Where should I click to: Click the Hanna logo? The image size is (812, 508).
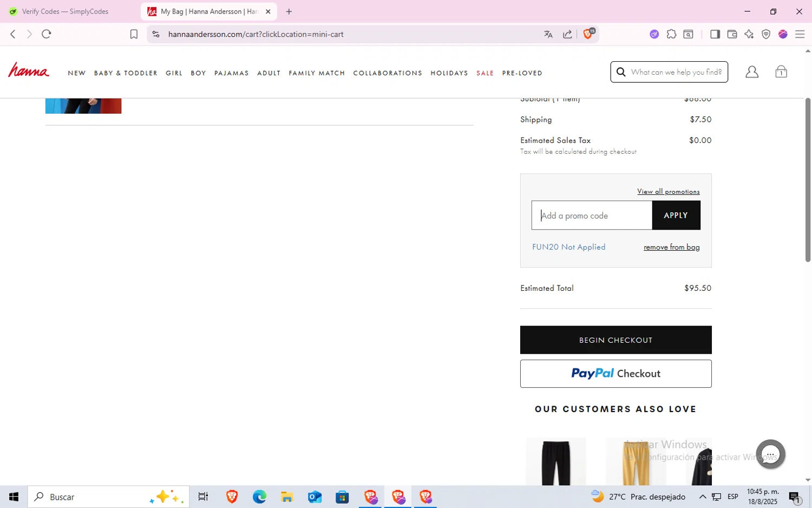29,71
